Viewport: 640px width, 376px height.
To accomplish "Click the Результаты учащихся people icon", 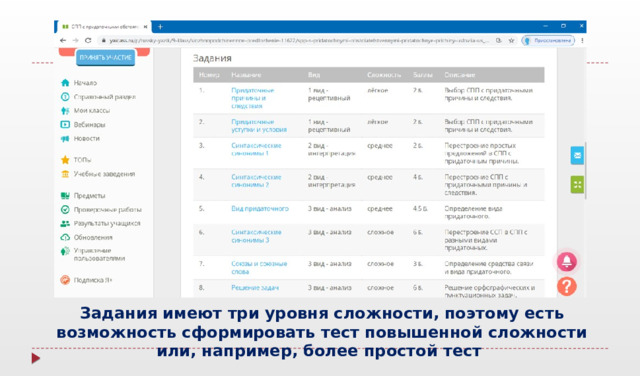I will (x=65, y=223).
